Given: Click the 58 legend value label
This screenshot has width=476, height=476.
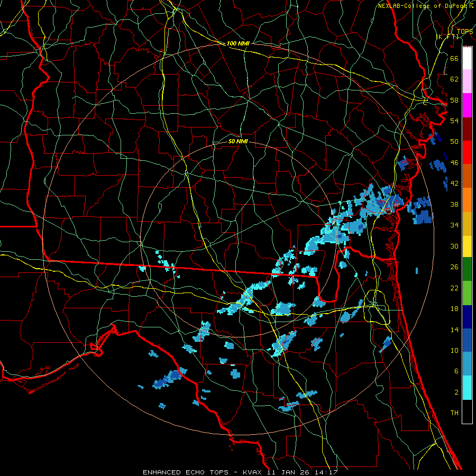Looking at the screenshot, I should tap(454, 100).
